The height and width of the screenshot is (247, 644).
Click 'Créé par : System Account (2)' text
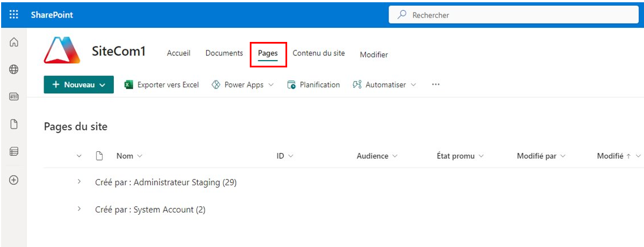click(x=150, y=210)
